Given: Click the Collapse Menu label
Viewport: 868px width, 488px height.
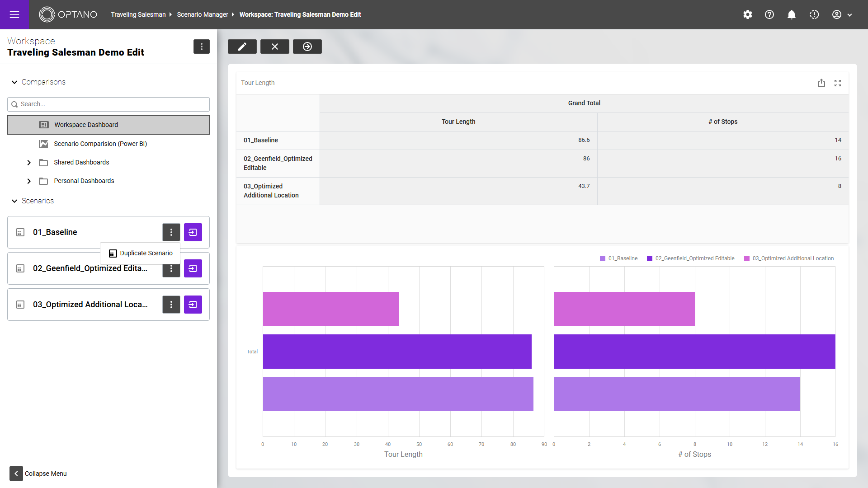Looking at the screenshot, I should (x=46, y=474).
